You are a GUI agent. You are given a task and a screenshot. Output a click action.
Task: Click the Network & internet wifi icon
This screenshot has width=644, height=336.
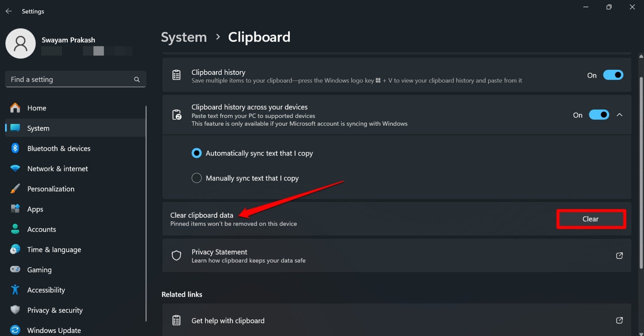click(15, 168)
